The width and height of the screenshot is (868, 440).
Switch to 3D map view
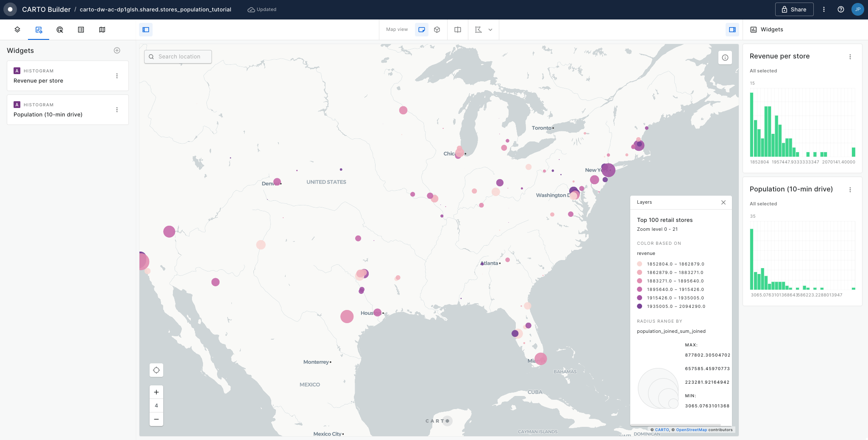(437, 30)
